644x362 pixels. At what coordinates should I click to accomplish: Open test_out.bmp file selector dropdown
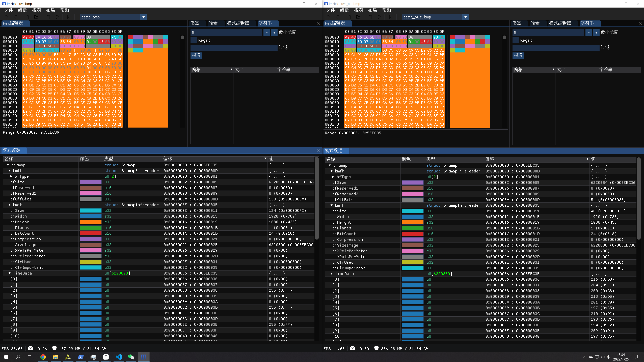pyautogui.click(x=466, y=17)
